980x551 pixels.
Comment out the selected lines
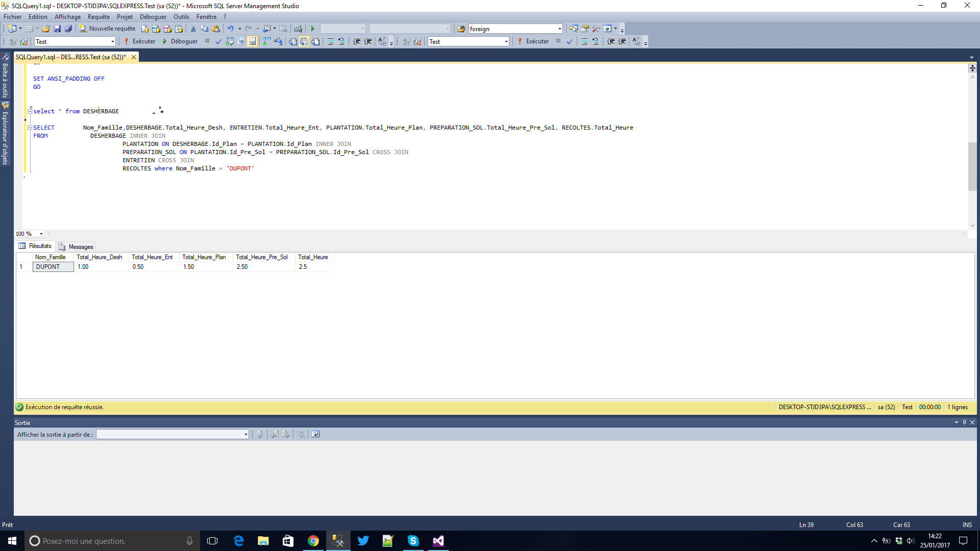(330, 42)
